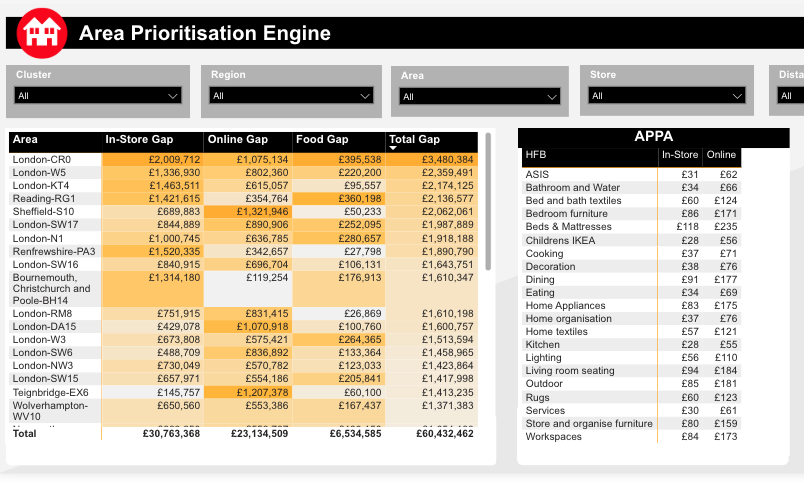Sort by Food Gap column header
804x483 pixels.
click(339, 142)
